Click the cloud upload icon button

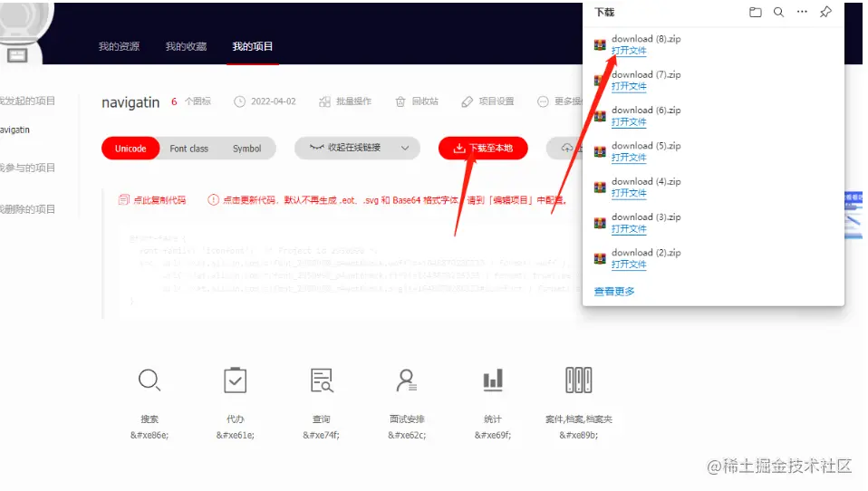(x=567, y=148)
